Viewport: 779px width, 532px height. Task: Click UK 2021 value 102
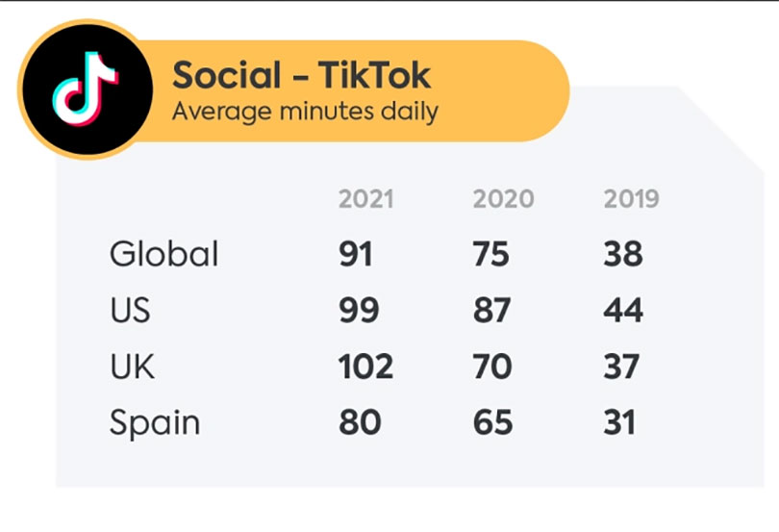click(365, 367)
